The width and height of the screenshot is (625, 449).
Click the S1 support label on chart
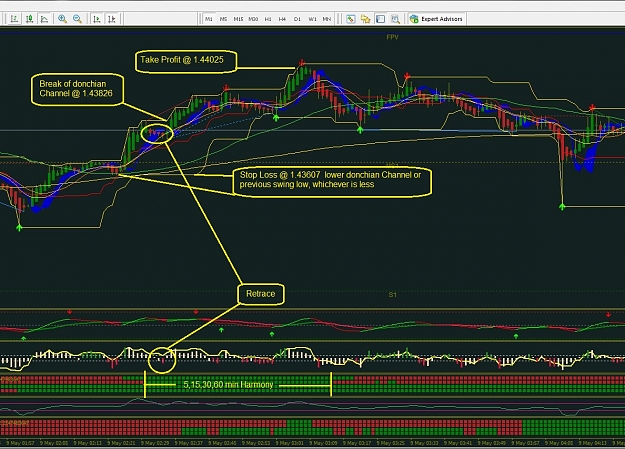[393, 295]
